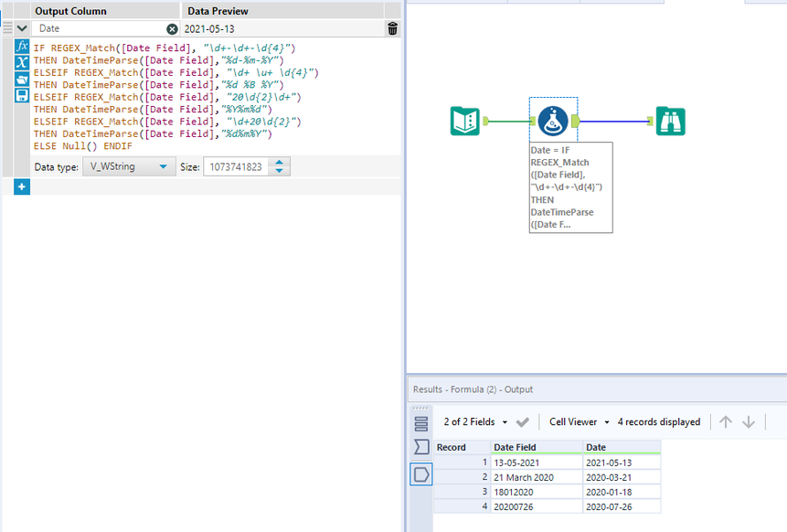Click the Formula tool annotation box

[570, 187]
